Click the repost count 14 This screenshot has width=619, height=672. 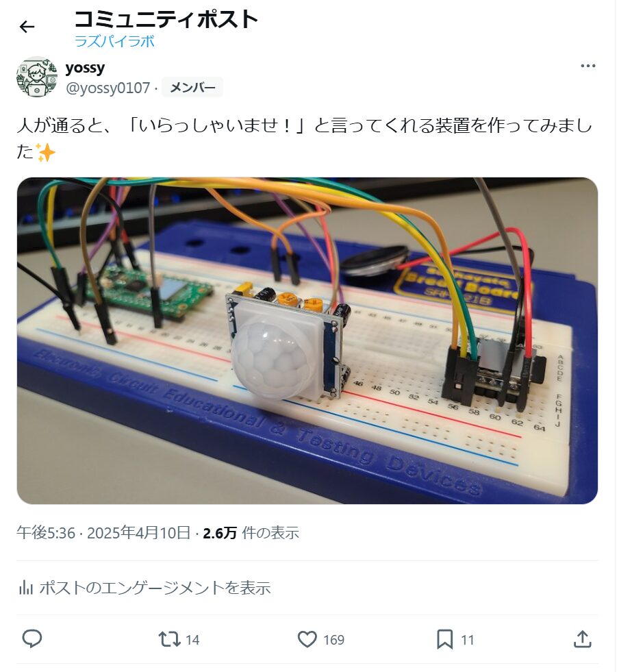pos(192,640)
